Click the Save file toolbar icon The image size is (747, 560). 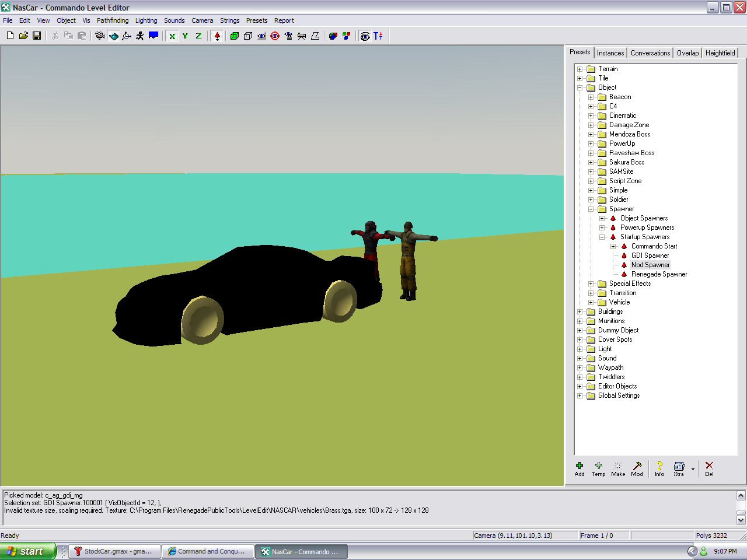[x=37, y=36]
